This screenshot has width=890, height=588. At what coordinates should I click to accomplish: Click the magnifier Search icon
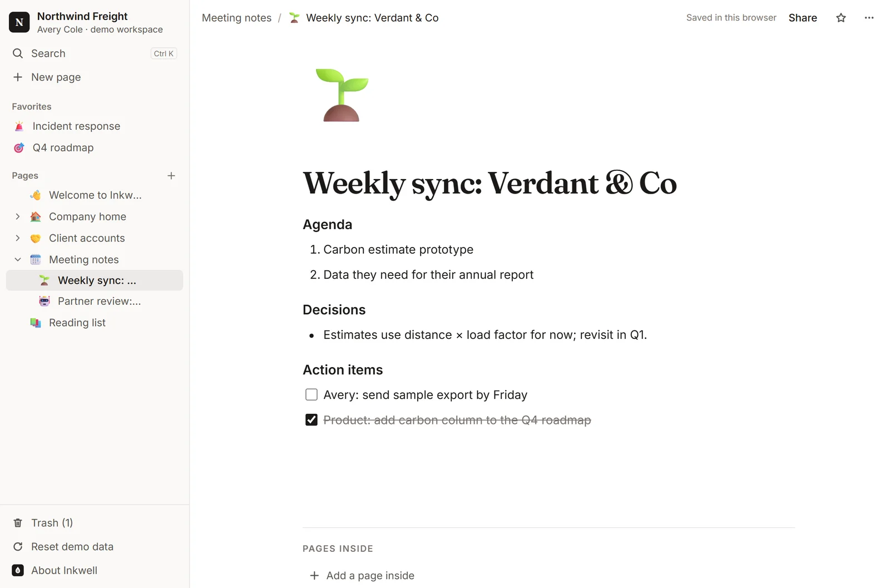pos(18,53)
